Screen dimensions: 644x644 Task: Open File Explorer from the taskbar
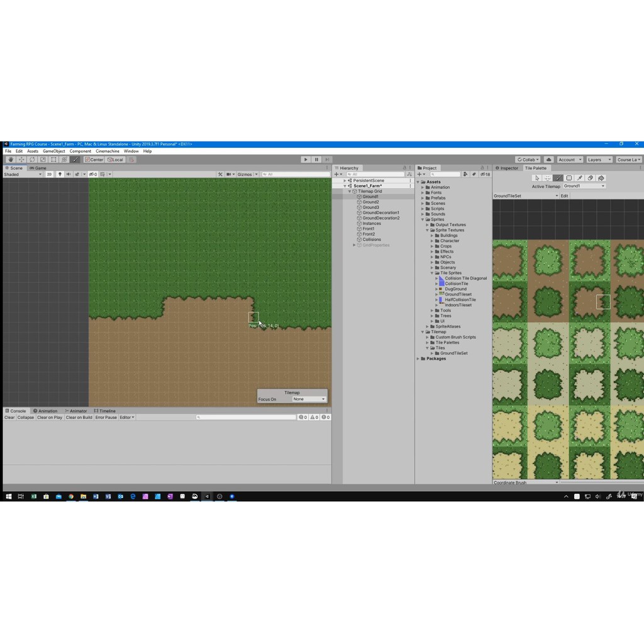[84, 496]
